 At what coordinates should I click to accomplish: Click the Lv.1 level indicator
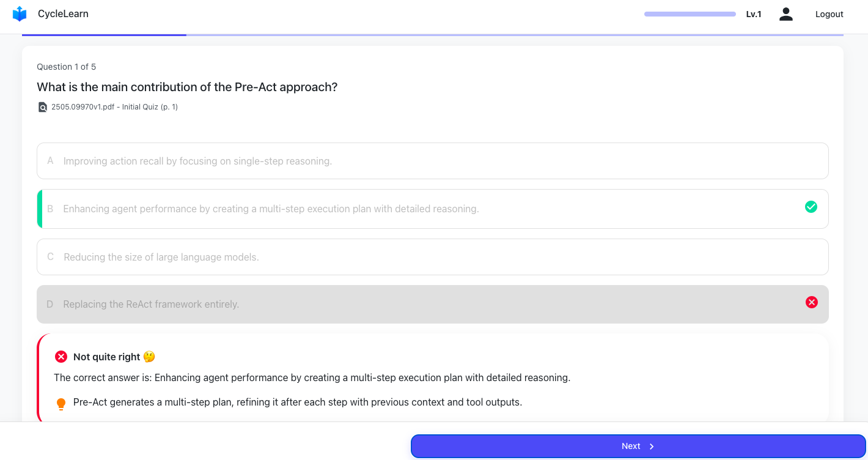click(754, 14)
